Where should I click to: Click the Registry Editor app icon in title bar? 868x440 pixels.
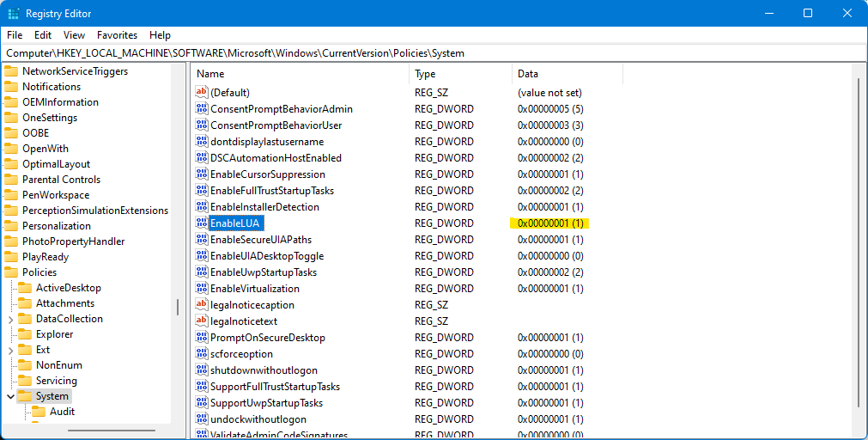15,14
